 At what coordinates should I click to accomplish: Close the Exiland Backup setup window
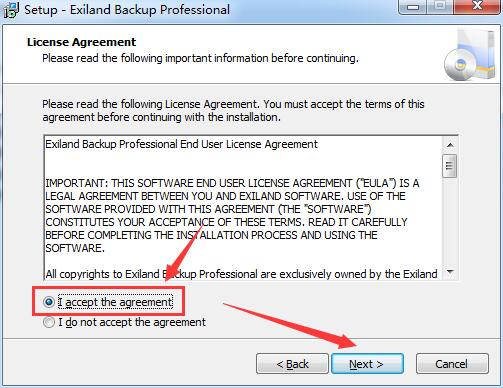click(477, 7)
